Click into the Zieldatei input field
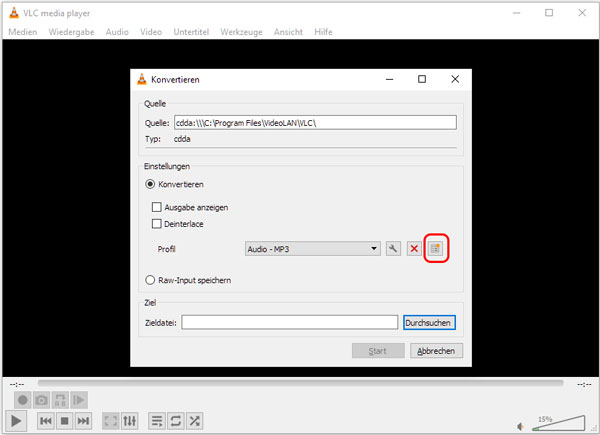Screen dimensions: 600x435 point(290,323)
